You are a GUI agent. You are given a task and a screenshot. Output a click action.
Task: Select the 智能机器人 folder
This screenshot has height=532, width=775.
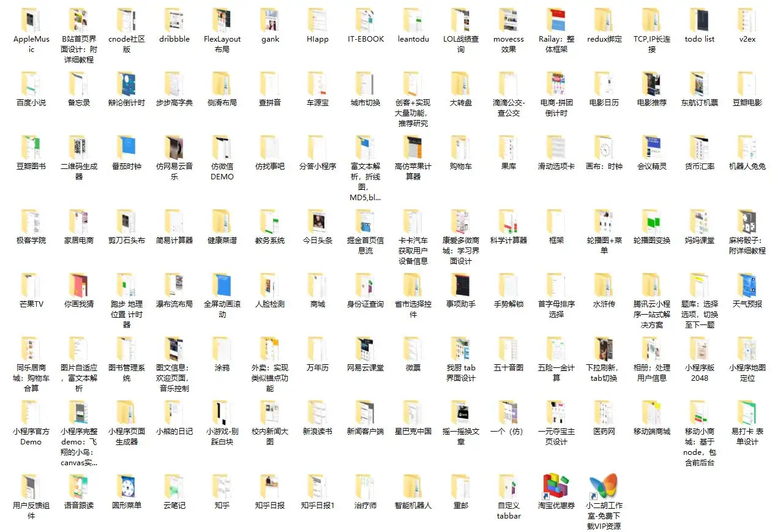pyautogui.click(x=413, y=486)
